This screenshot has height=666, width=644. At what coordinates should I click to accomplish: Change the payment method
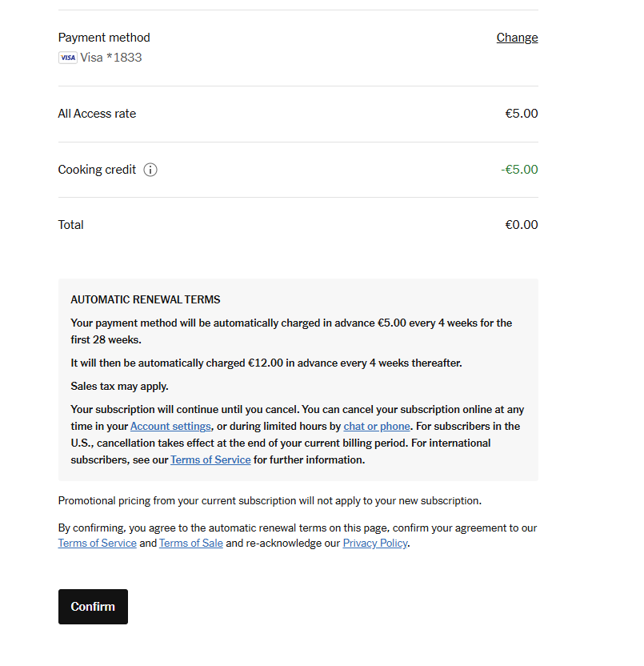tap(517, 38)
